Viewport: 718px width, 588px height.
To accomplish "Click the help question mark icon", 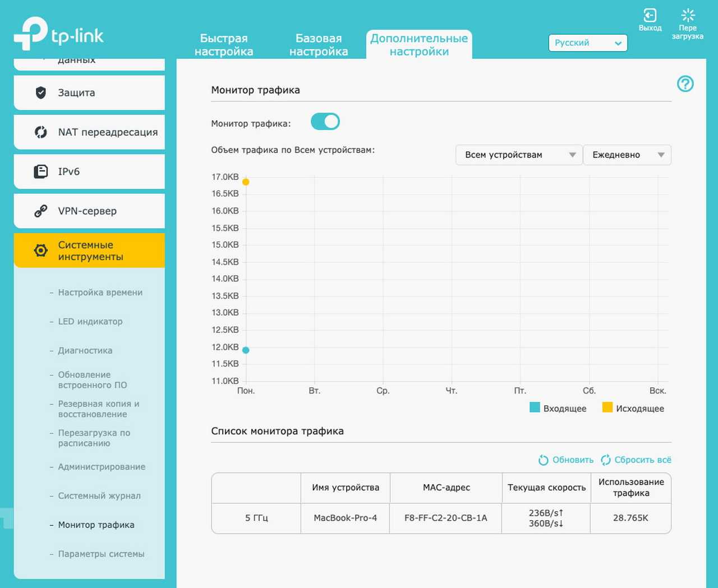I will pyautogui.click(x=685, y=84).
